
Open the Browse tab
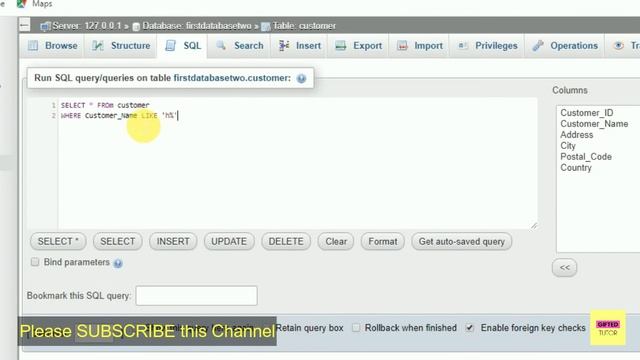pos(53,46)
